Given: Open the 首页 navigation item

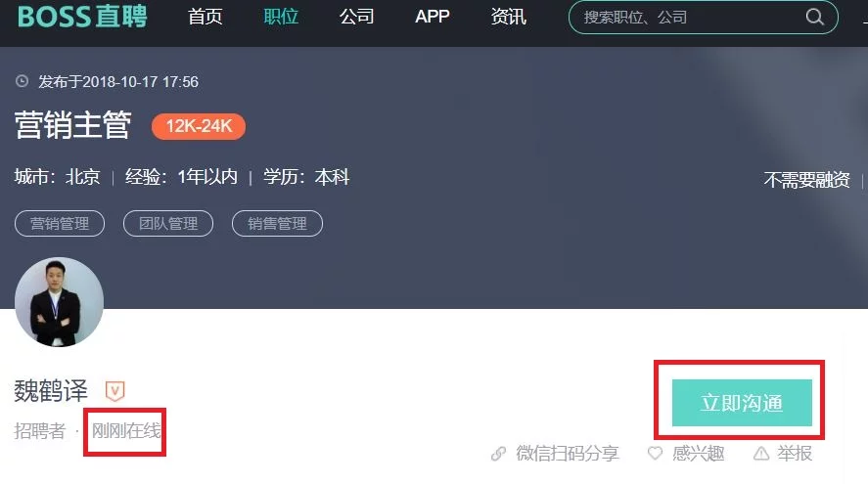Looking at the screenshot, I should (x=205, y=17).
